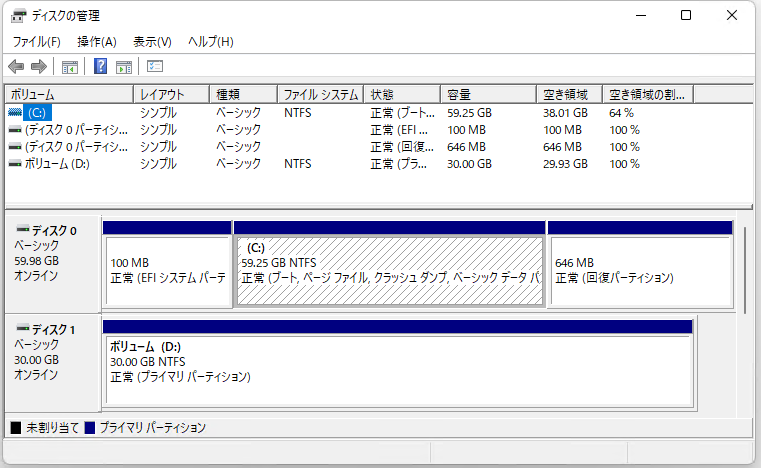
Task: Click the 正常 (ブート... status cell
Action: (402, 113)
